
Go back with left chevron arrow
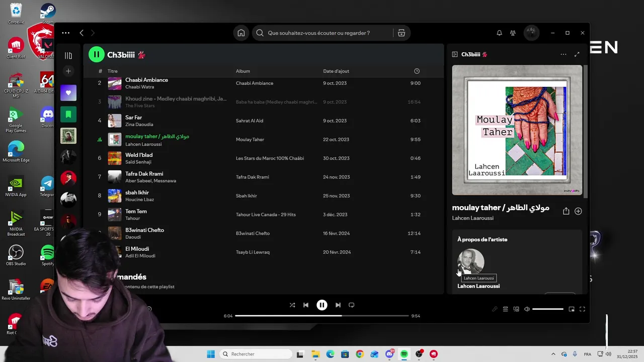(82, 33)
